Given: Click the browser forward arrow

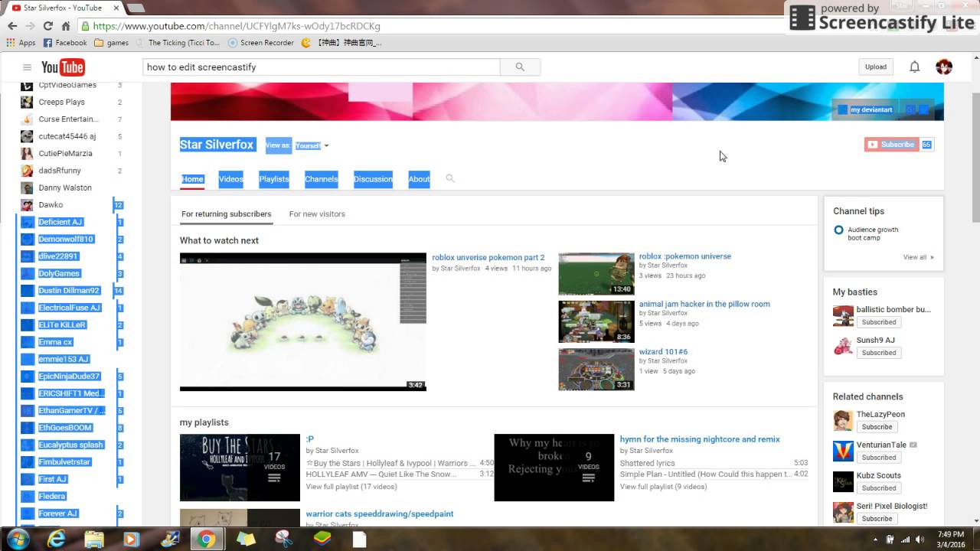Looking at the screenshot, I should click(30, 25).
